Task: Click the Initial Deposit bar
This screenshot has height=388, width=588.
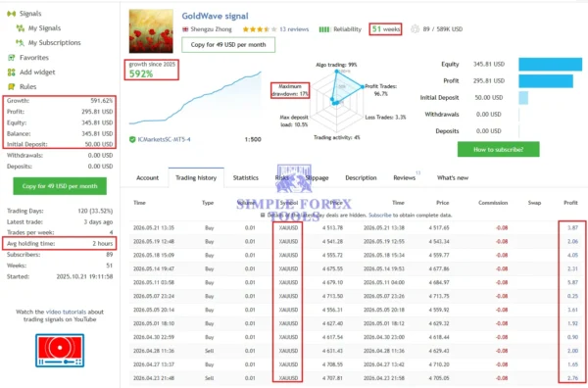Action: tap(523, 98)
